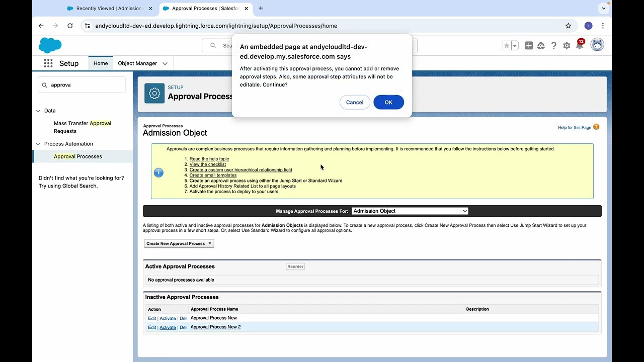644x362 pixels.
Task: Click the Setup gear page header icon
Action: 154,94
